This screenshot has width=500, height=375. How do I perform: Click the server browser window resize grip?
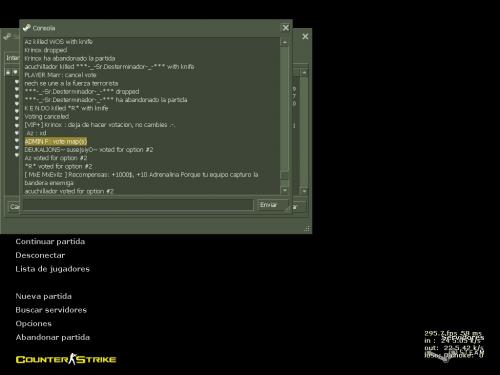pos(307,228)
